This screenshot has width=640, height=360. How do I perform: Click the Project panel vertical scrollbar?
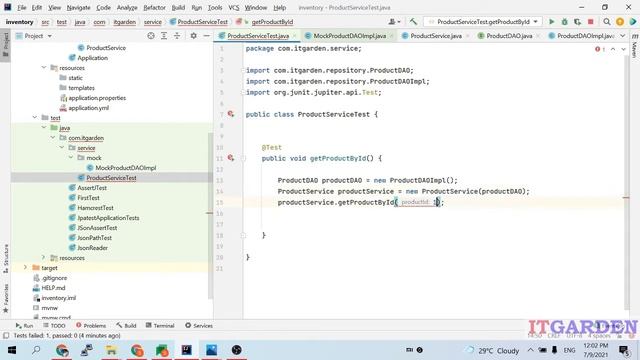click(x=210, y=216)
